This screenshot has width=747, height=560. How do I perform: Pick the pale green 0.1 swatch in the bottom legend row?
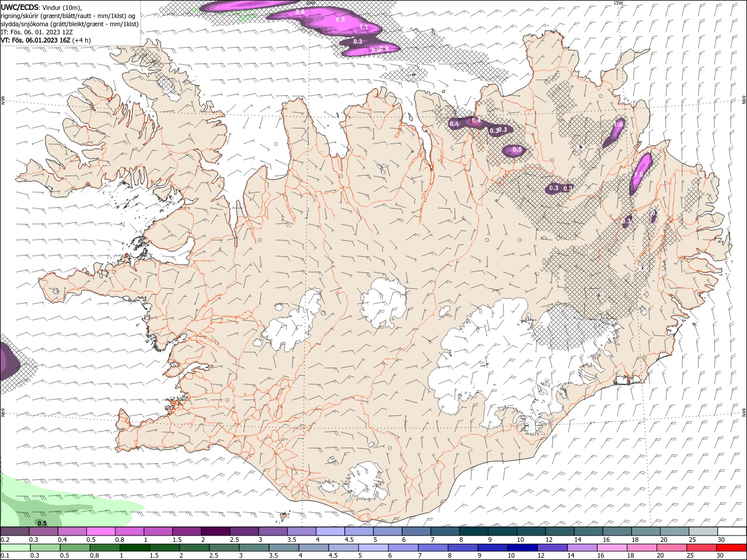point(15,548)
